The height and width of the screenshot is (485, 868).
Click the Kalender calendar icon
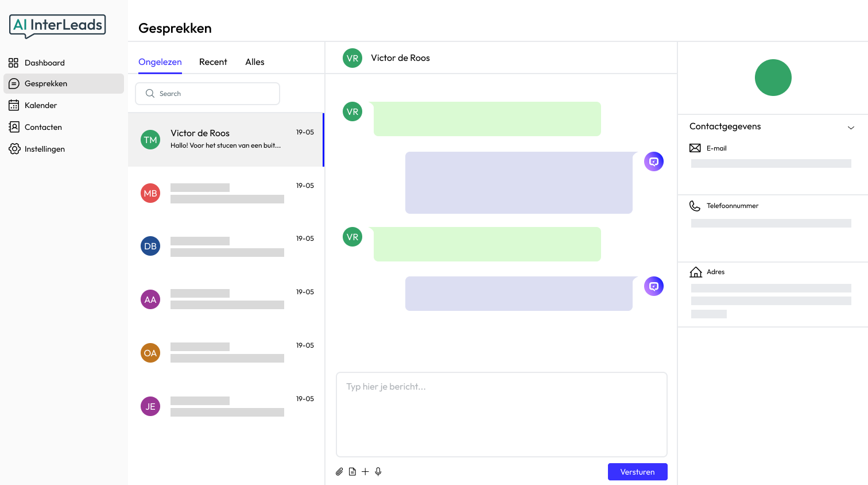14,105
